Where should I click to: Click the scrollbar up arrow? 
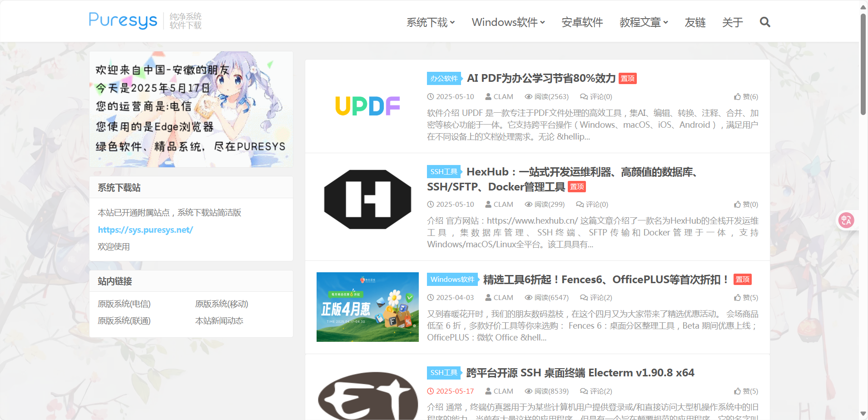pyautogui.click(x=863, y=6)
